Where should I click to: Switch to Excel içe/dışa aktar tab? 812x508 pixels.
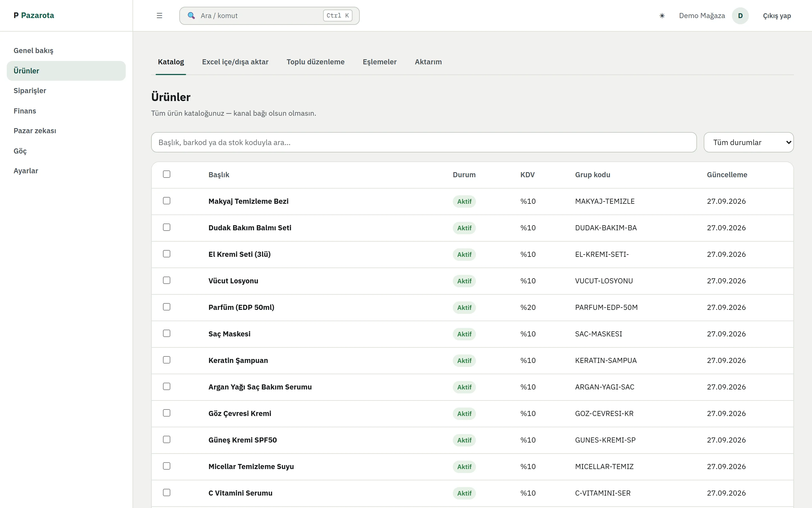(235, 62)
